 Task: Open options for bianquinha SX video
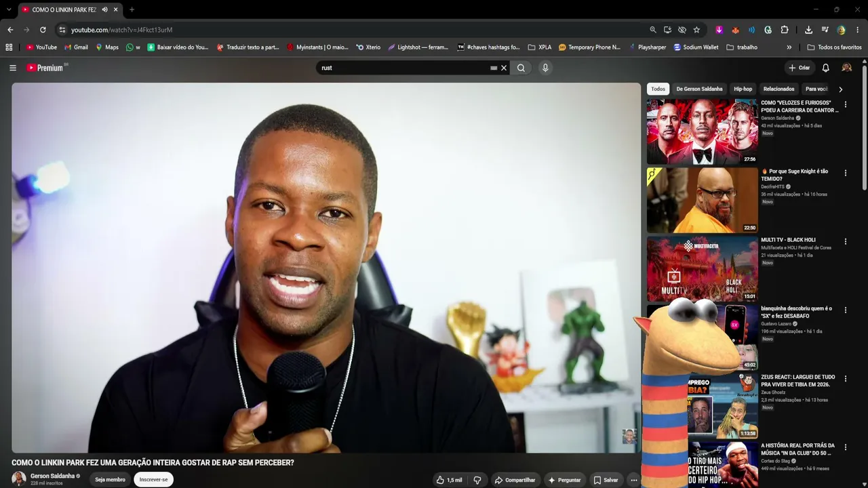click(x=845, y=310)
